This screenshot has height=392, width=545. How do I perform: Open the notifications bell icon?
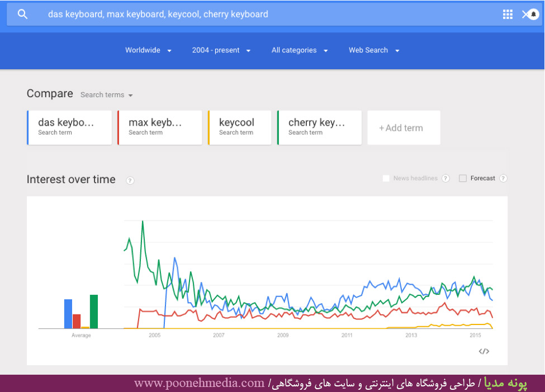[x=533, y=14]
